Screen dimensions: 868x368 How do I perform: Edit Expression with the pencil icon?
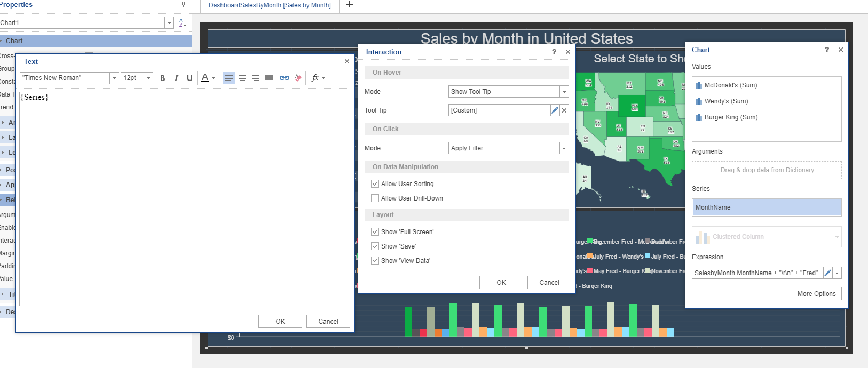(x=828, y=273)
